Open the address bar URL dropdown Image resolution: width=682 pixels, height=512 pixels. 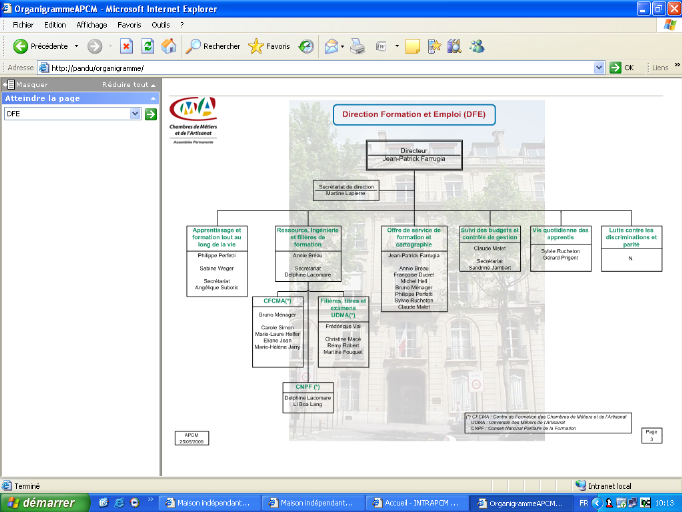click(599, 68)
